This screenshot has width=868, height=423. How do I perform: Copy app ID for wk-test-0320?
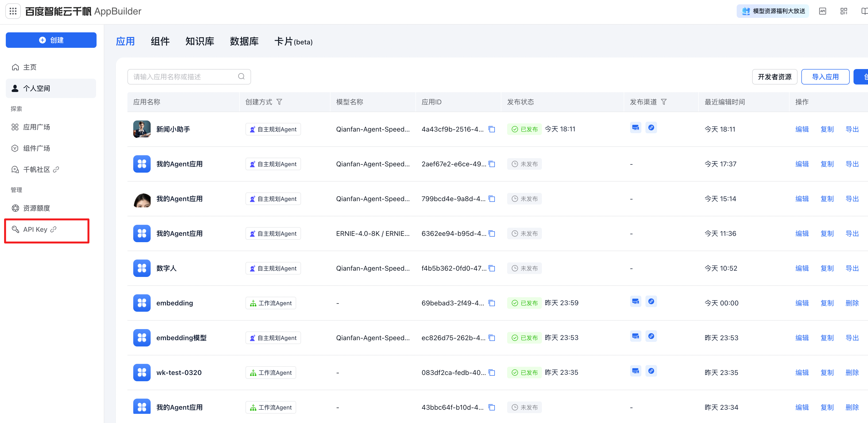click(492, 372)
